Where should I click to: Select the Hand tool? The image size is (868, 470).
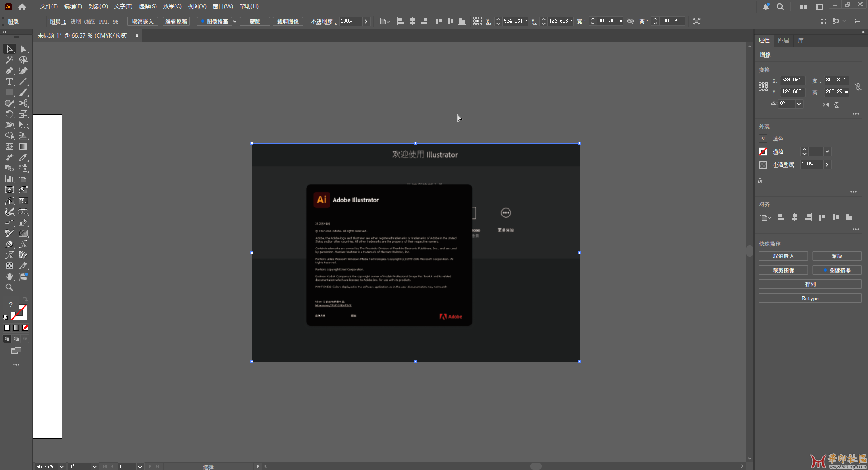[9, 277]
